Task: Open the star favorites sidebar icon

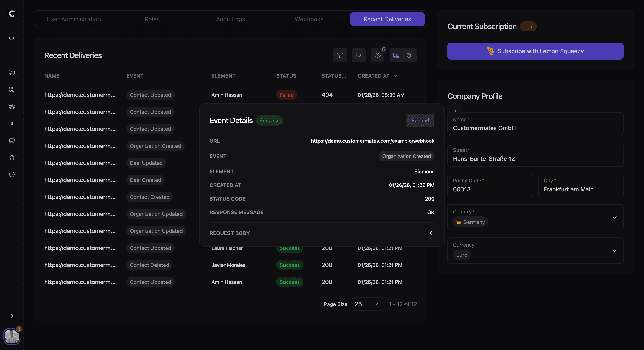Action: tap(12, 157)
